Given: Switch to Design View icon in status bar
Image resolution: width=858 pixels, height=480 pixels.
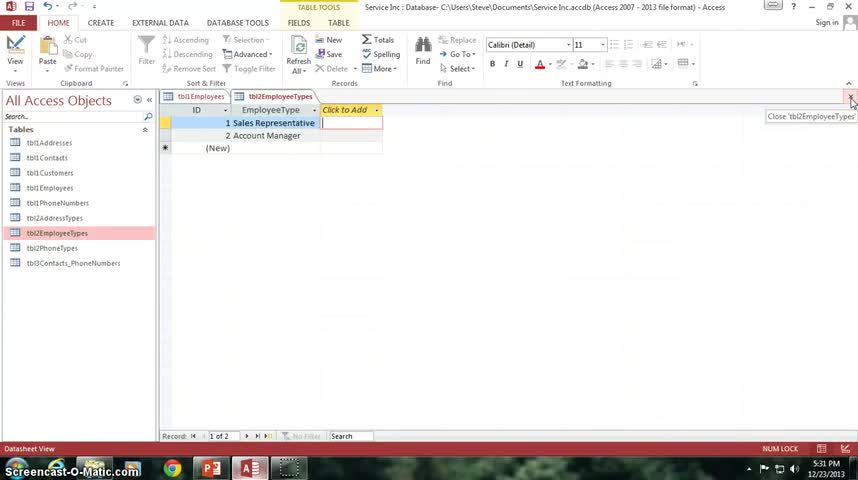Looking at the screenshot, I should tap(845, 449).
